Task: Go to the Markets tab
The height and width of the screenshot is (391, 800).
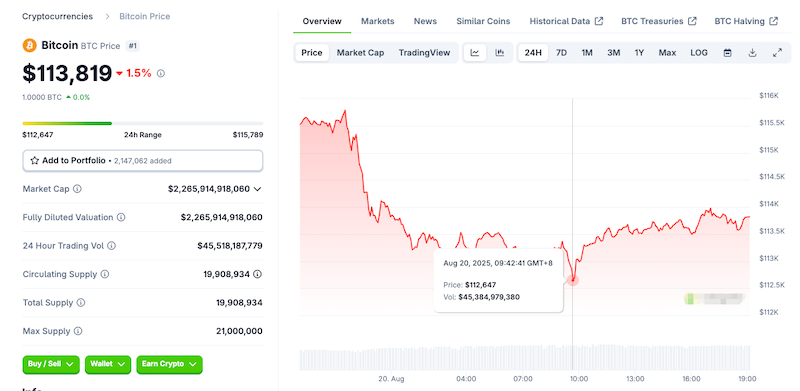Action: click(x=378, y=21)
